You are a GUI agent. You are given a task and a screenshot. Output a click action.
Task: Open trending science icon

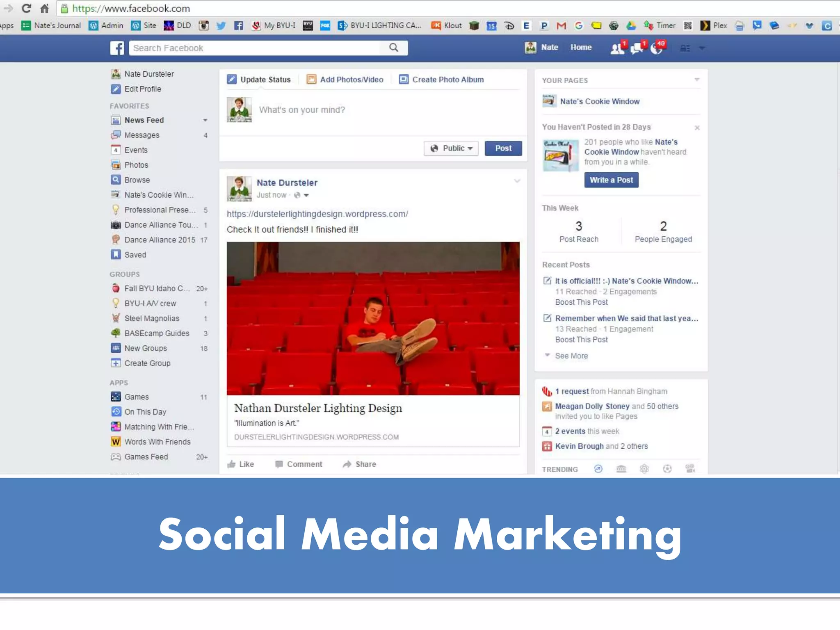tap(644, 469)
